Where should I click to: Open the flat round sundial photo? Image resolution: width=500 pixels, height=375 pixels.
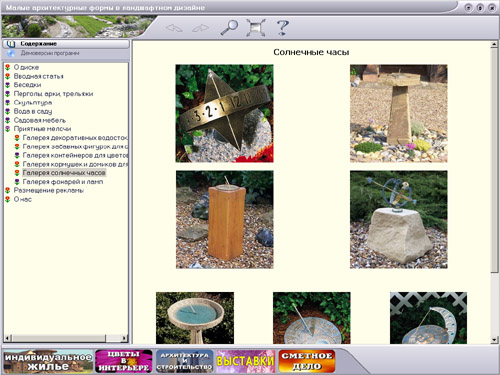312,318
